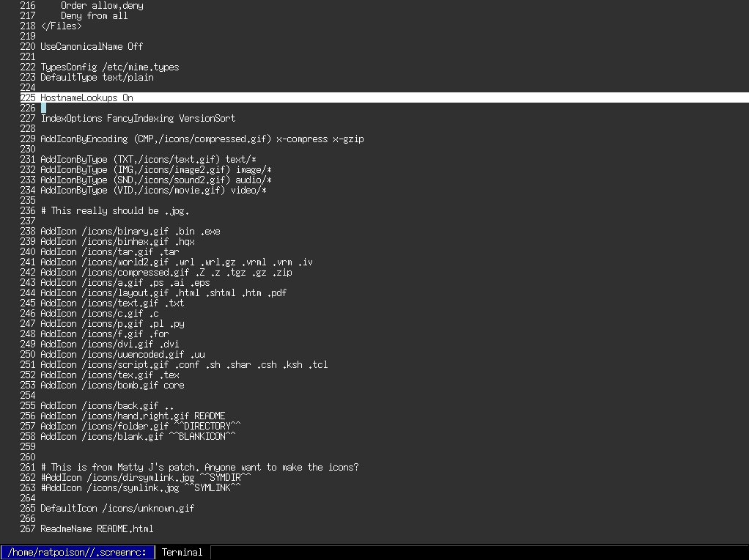Click the AddIcon layout.gif .html line
Viewport: 749px width, 560px height.
point(163,292)
